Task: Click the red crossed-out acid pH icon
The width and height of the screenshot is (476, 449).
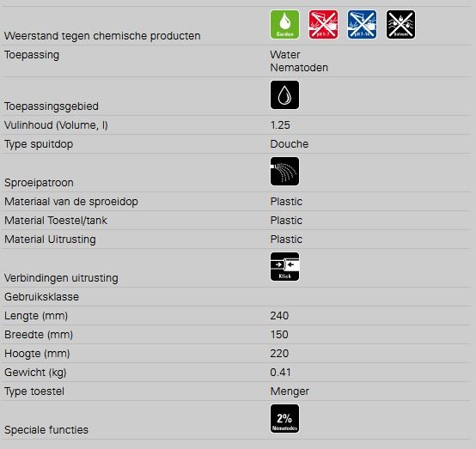Action: [x=323, y=25]
